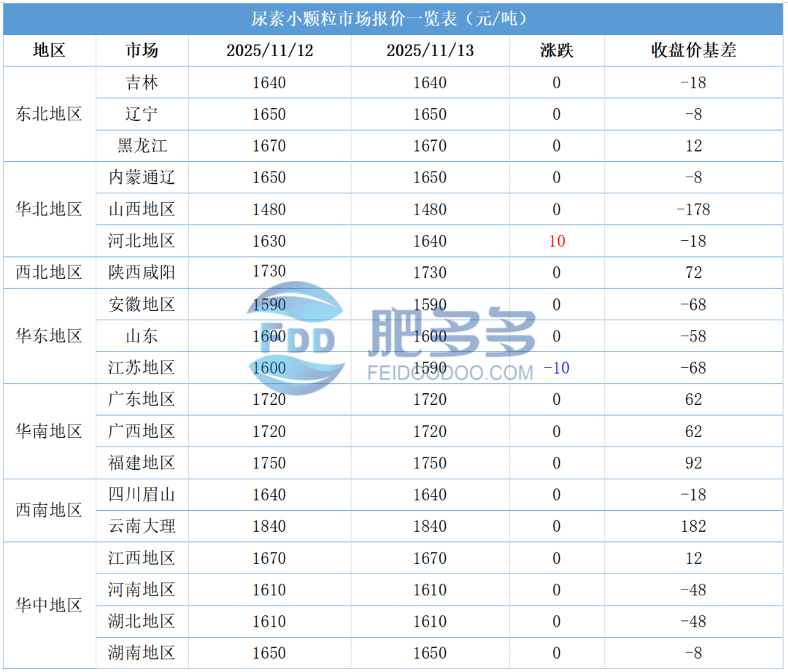The height and width of the screenshot is (672, 788).
Task: Select the 华南地区 region cell
Action: 48,431
